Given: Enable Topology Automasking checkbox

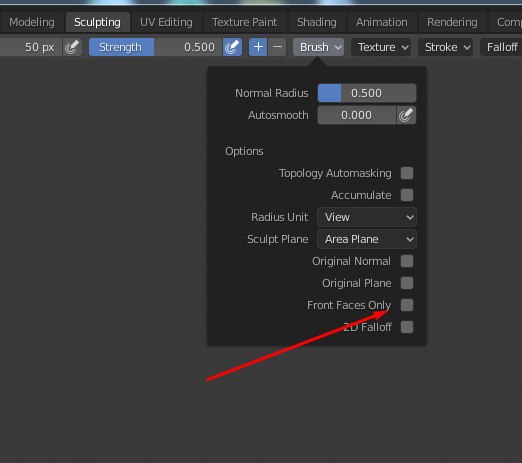Looking at the screenshot, I should tap(407, 173).
